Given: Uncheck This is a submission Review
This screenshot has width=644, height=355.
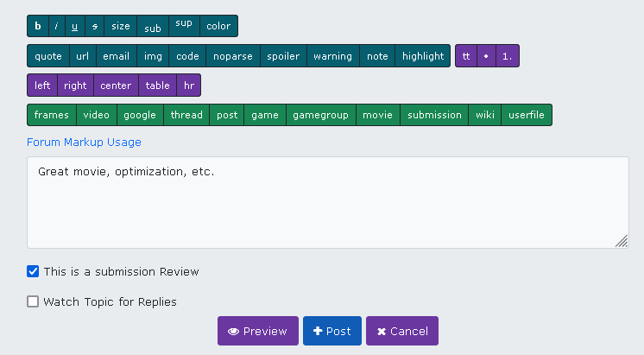Looking at the screenshot, I should pos(33,271).
